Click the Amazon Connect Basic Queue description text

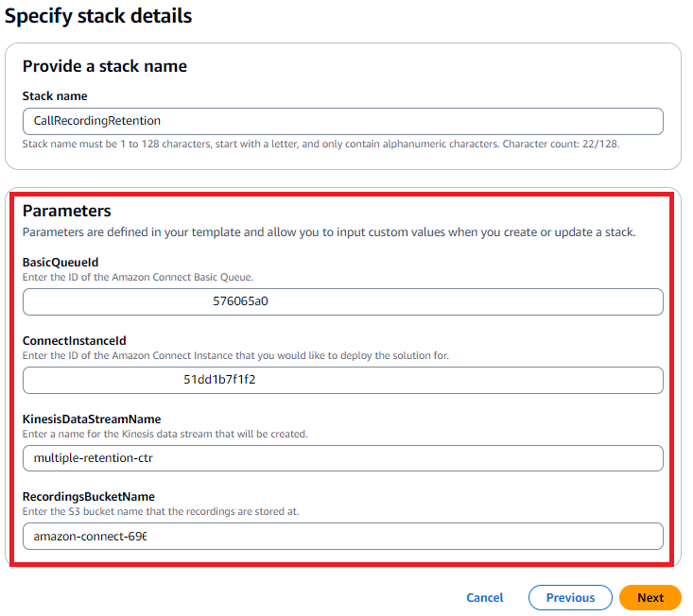138,276
